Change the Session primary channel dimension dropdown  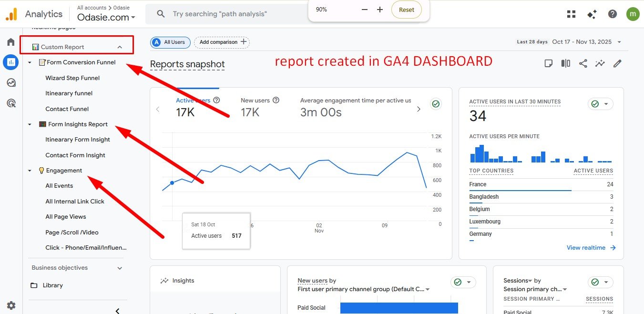(535, 289)
